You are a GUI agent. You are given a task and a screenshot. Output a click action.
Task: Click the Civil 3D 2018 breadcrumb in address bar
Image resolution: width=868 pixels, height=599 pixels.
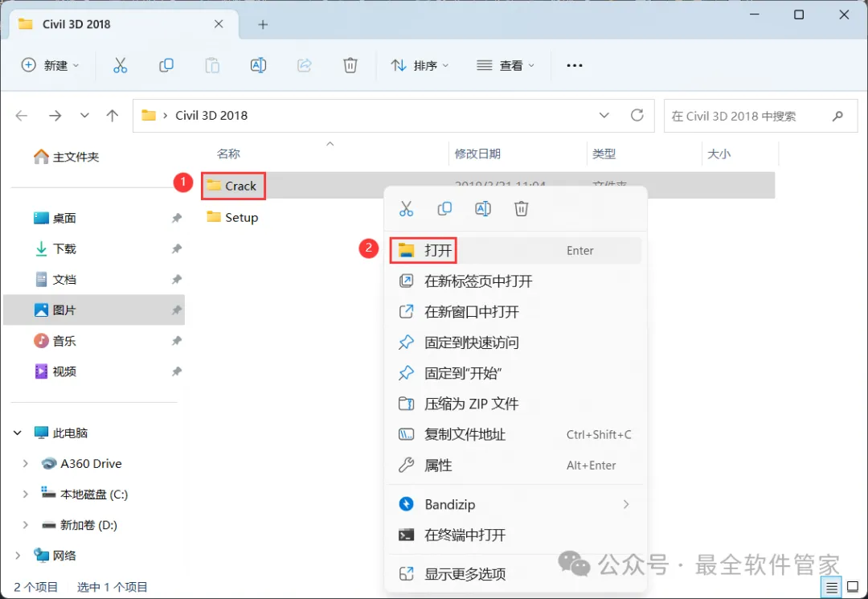[211, 115]
